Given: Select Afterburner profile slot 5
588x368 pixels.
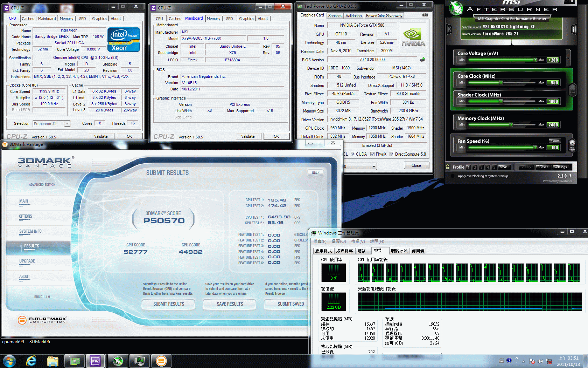Looking at the screenshot, I should 494,167.
